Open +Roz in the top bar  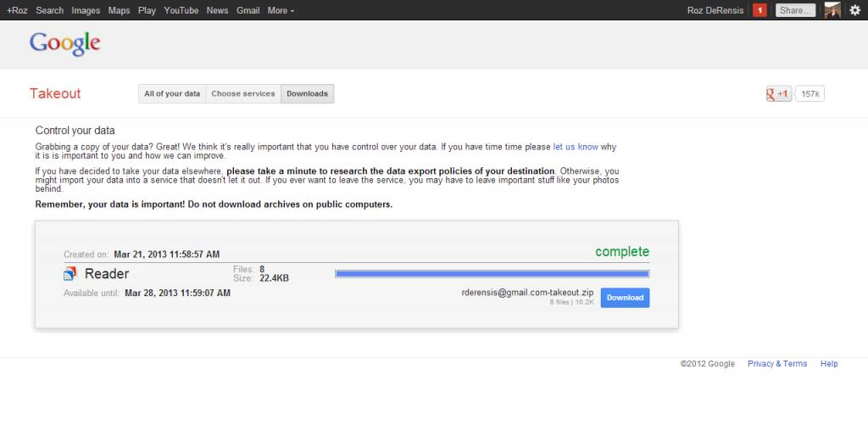tap(17, 10)
